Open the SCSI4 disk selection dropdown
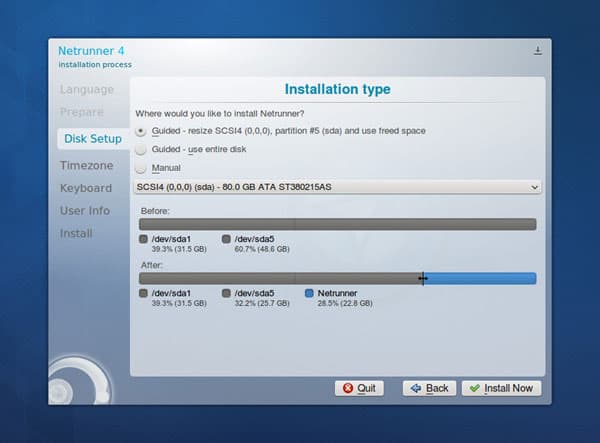The image size is (600, 443). [337, 187]
